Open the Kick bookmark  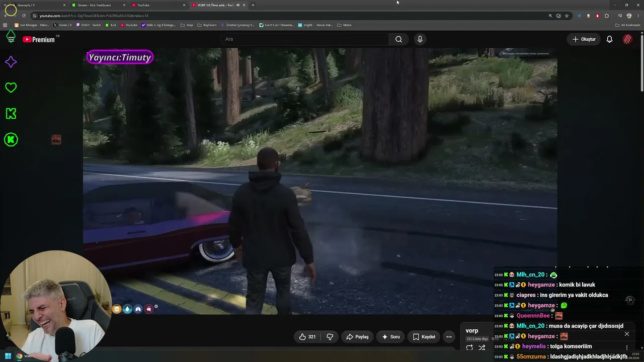111,25
